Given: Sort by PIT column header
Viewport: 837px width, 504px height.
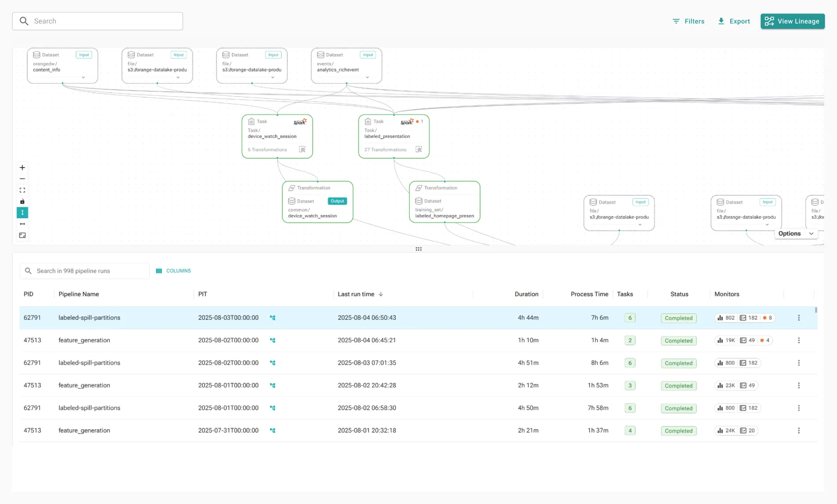Looking at the screenshot, I should tap(203, 294).
